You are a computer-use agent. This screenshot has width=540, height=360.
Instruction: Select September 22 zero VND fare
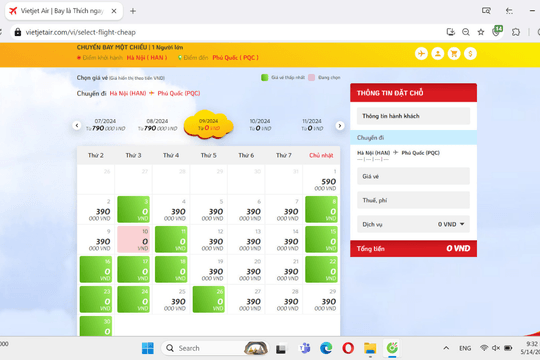(321, 269)
